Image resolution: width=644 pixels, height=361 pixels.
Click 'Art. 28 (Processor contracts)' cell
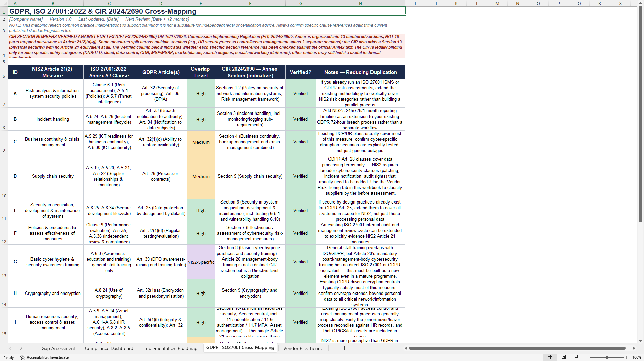(161, 176)
